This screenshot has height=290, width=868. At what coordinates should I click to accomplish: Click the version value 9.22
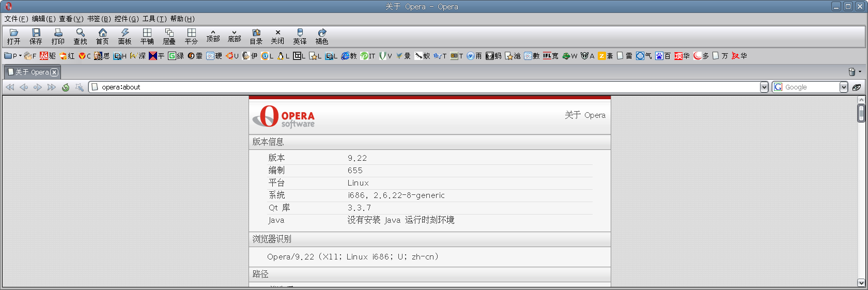click(x=357, y=158)
